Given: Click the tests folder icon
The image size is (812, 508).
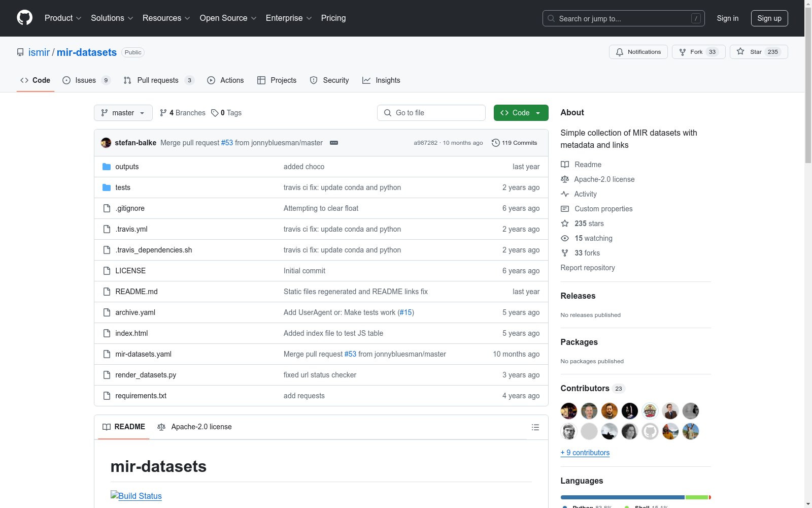Looking at the screenshot, I should [x=107, y=187].
